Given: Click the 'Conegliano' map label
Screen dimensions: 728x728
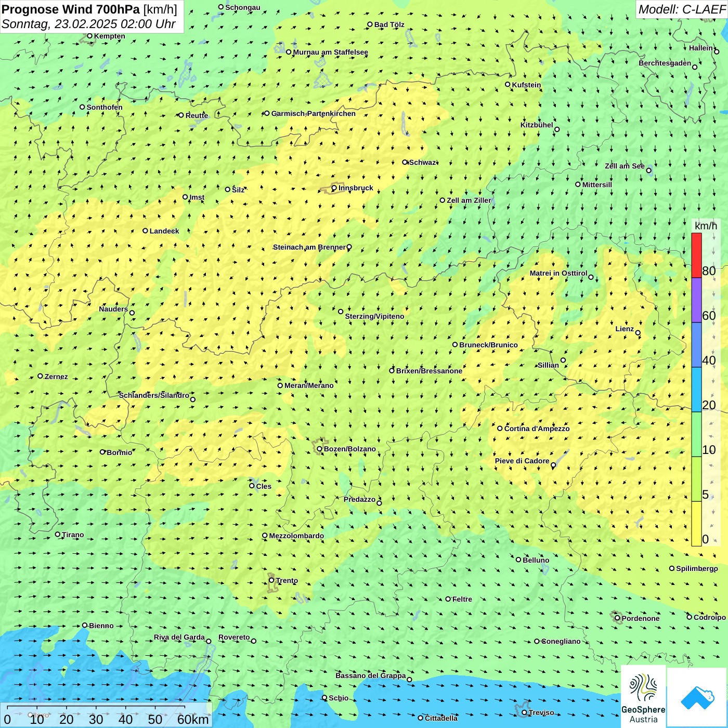Looking at the screenshot, I should pyautogui.click(x=561, y=641).
